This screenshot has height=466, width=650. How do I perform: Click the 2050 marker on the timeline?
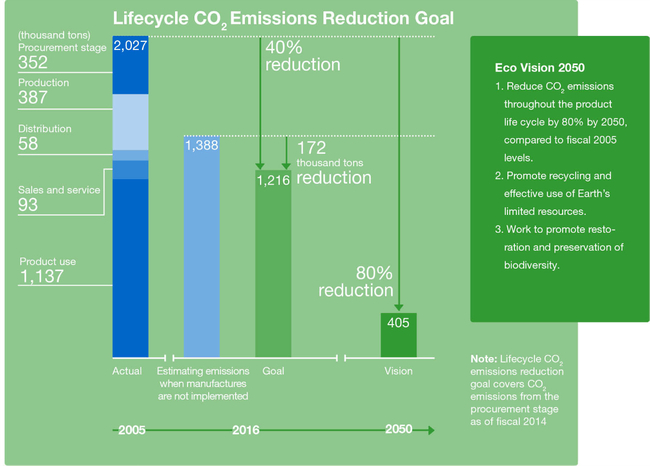(399, 430)
